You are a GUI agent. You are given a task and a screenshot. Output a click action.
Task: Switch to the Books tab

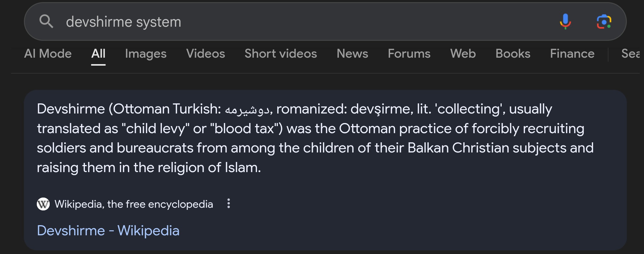(513, 54)
